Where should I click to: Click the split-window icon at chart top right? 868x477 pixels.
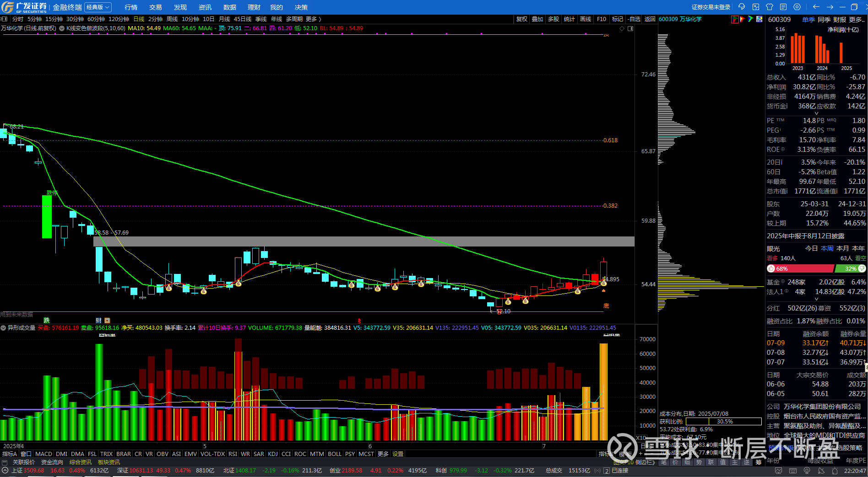coord(630,28)
